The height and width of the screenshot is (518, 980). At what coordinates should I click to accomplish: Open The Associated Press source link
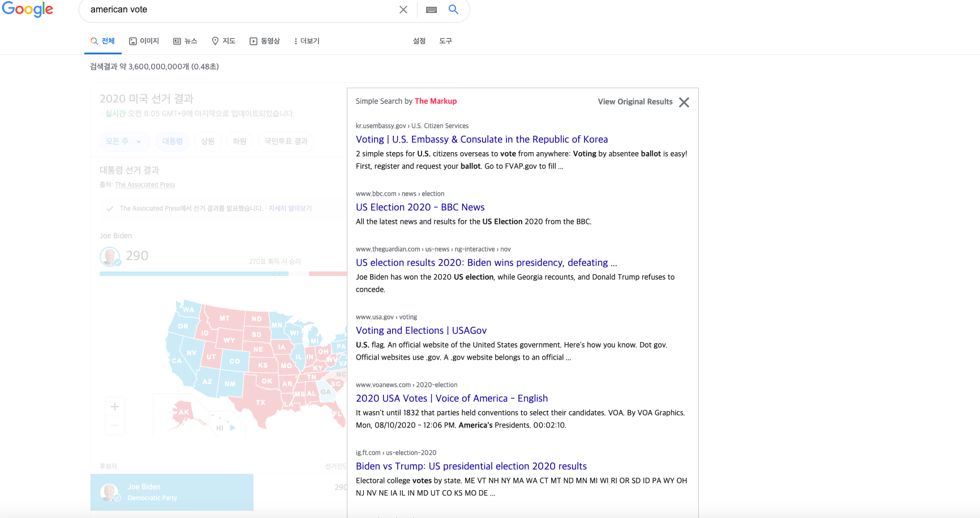click(x=145, y=185)
